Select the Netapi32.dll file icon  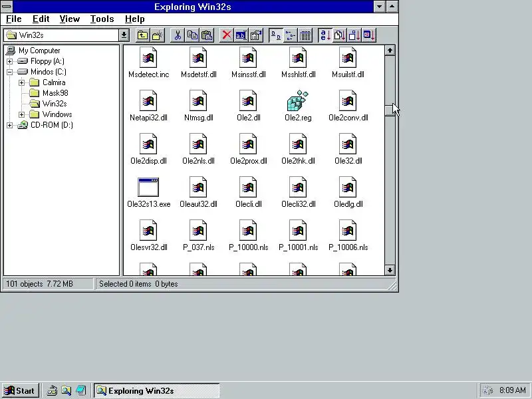click(148, 100)
